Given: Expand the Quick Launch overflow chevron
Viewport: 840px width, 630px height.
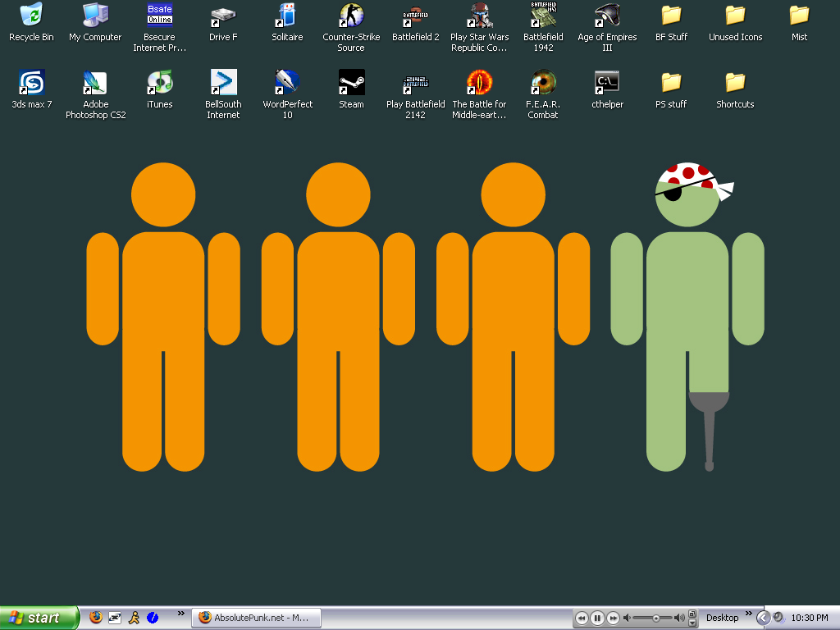Looking at the screenshot, I should [180, 614].
